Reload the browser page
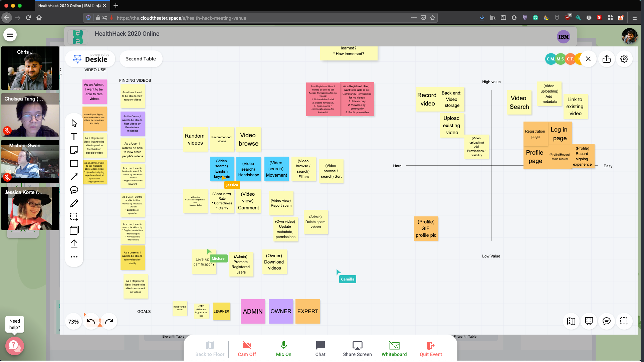This screenshot has width=644, height=362. 28,18
